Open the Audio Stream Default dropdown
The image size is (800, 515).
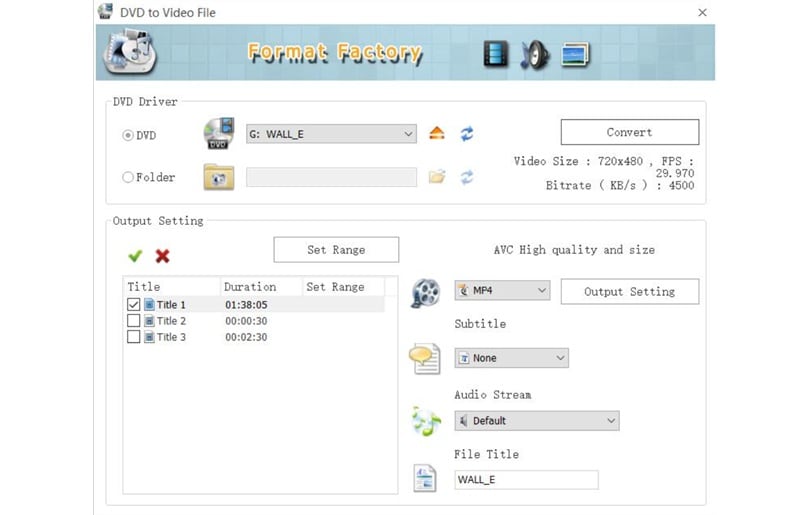537,421
